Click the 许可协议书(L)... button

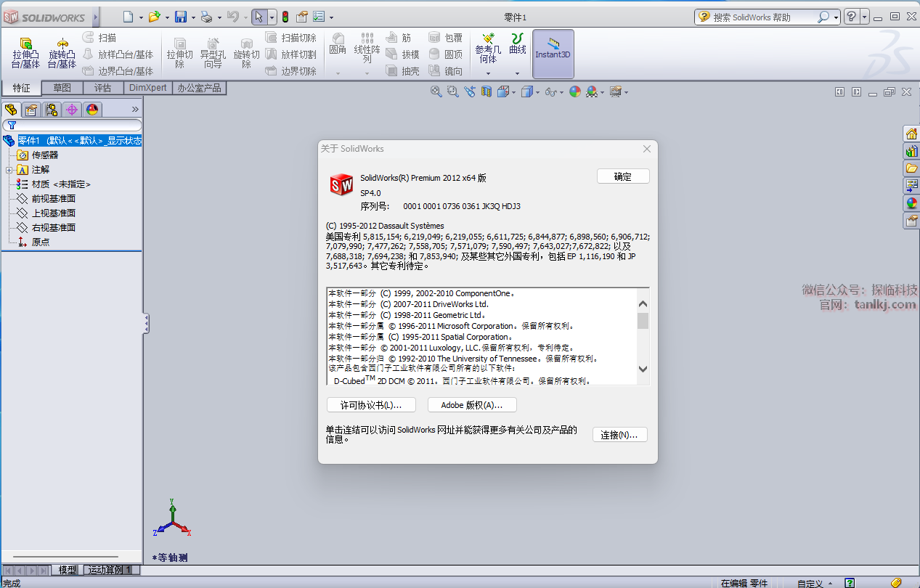coord(371,405)
